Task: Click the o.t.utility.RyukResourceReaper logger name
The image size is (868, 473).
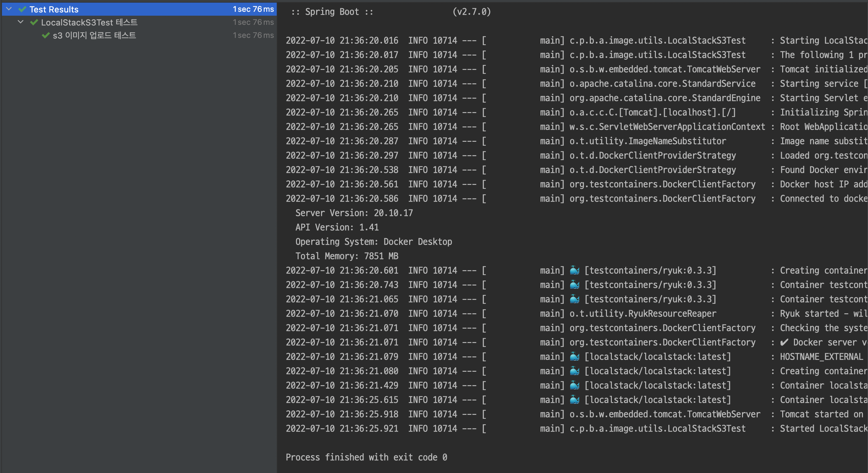Action: point(643,313)
